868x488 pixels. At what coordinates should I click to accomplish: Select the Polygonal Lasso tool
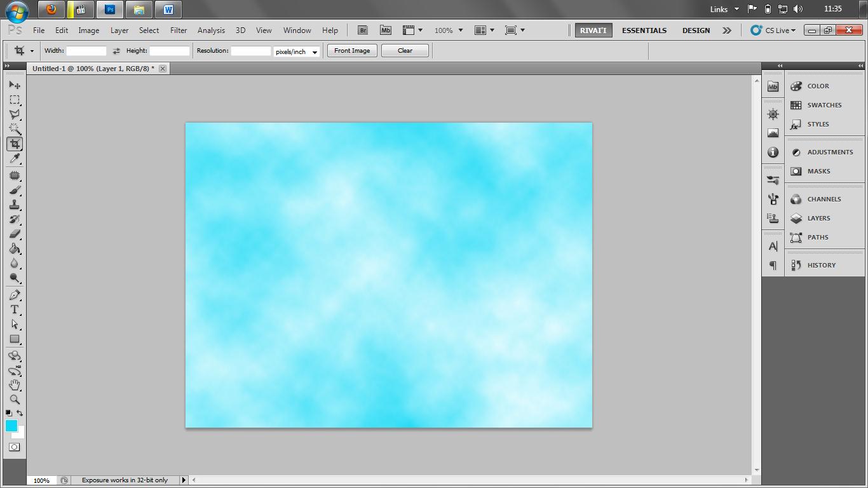15,114
